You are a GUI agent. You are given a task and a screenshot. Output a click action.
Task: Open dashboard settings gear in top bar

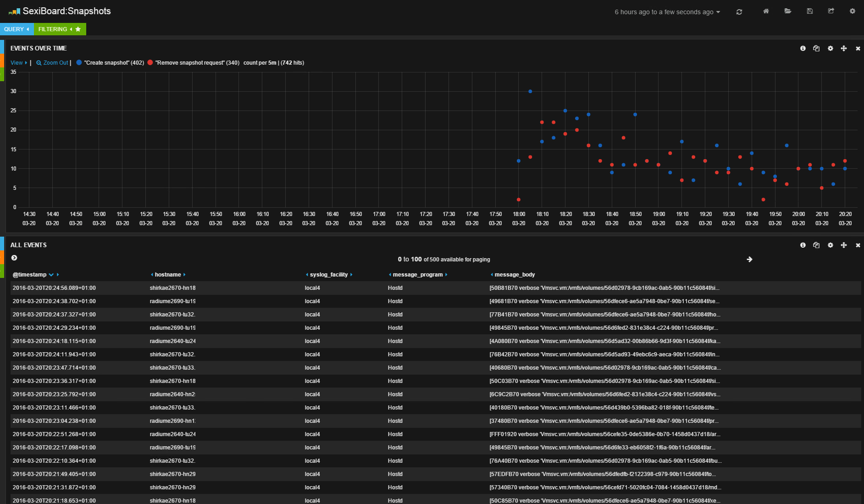[853, 11]
